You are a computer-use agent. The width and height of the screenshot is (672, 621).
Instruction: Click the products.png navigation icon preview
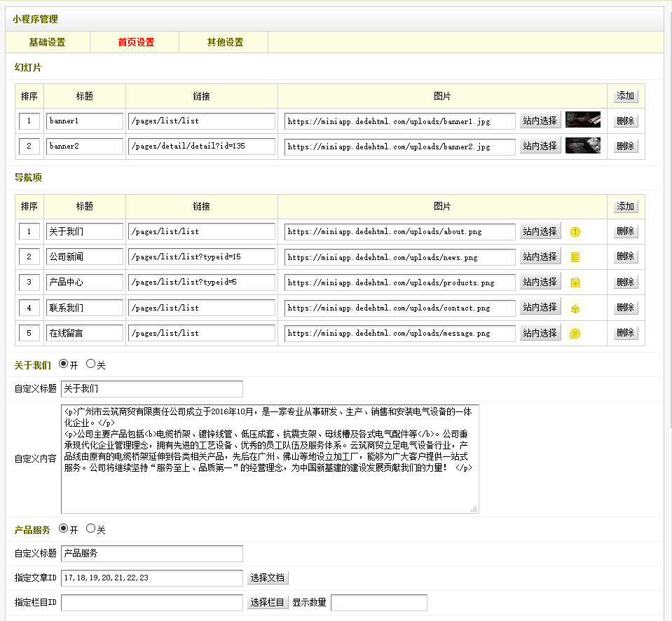click(x=575, y=282)
